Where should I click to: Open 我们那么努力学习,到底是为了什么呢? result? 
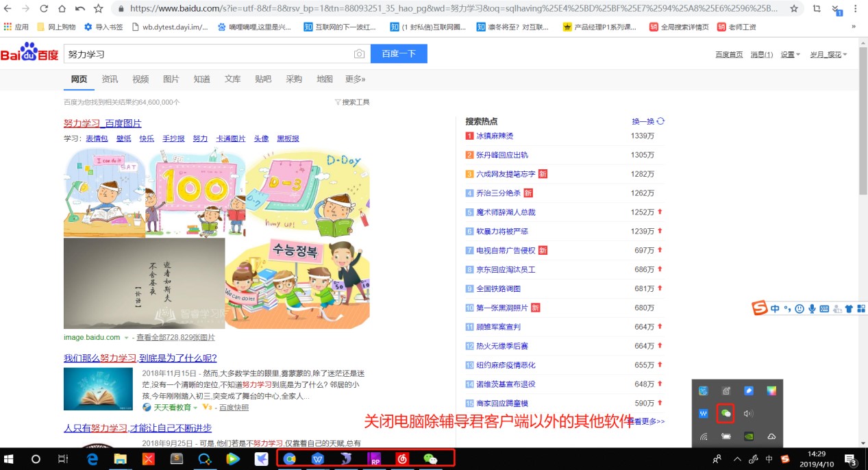[x=140, y=358]
